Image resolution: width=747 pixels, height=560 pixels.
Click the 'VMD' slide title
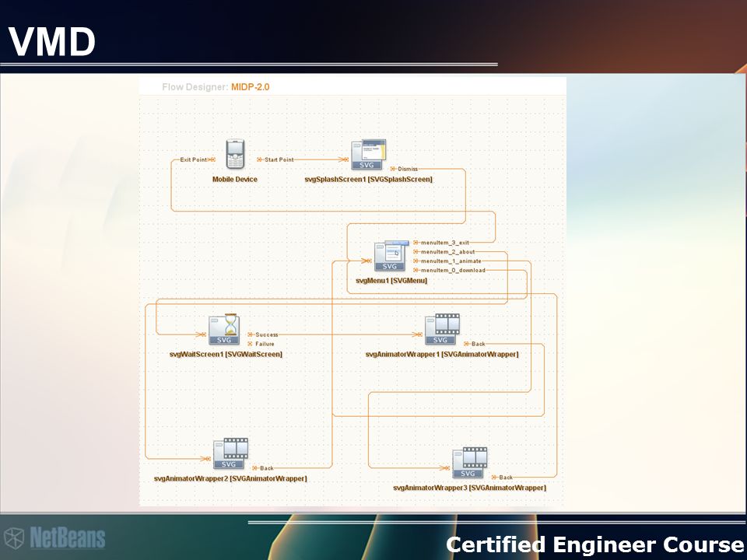point(52,42)
